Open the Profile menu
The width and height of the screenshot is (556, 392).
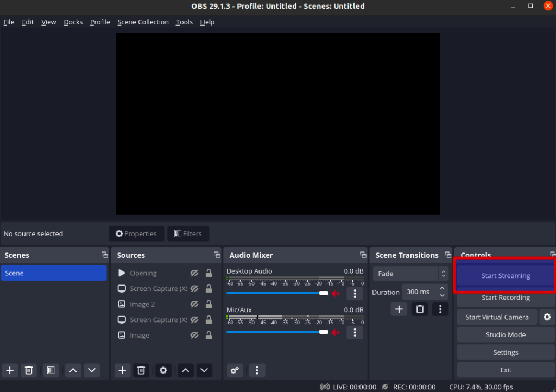pos(100,22)
